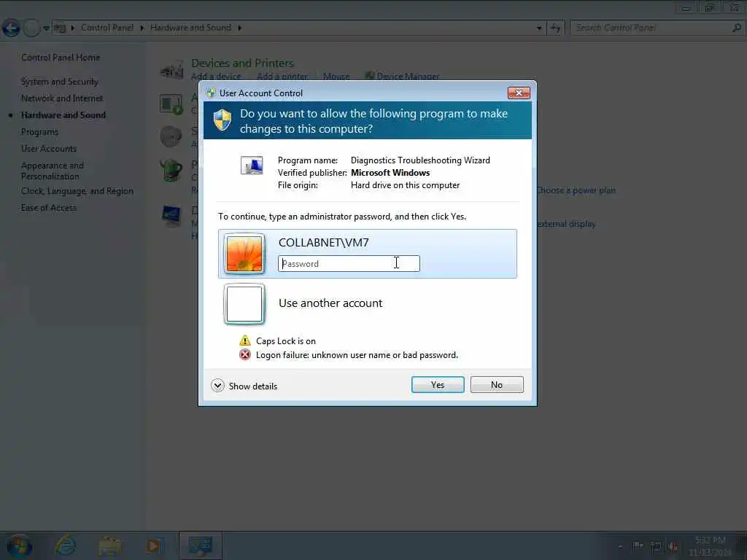Open address bar history dropdown
Screen dimensions: 747x560
539,28
